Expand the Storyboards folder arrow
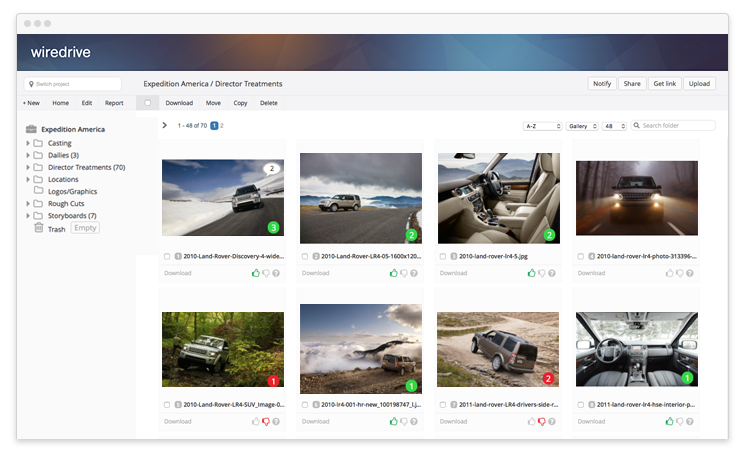This screenshot has height=457, width=745. click(x=28, y=216)
